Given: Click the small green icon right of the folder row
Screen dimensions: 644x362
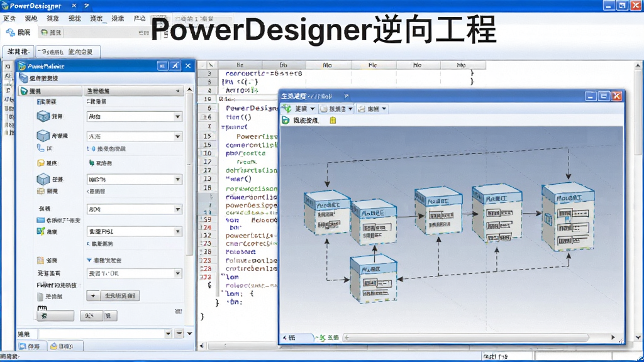Looking at the screenshot, I should coord(91,163).
